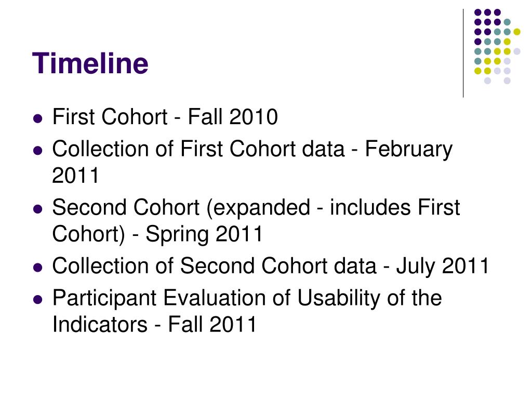Screen dimensions: 532x399
Task: Click the text July 2011
Action: click(443, 267)
